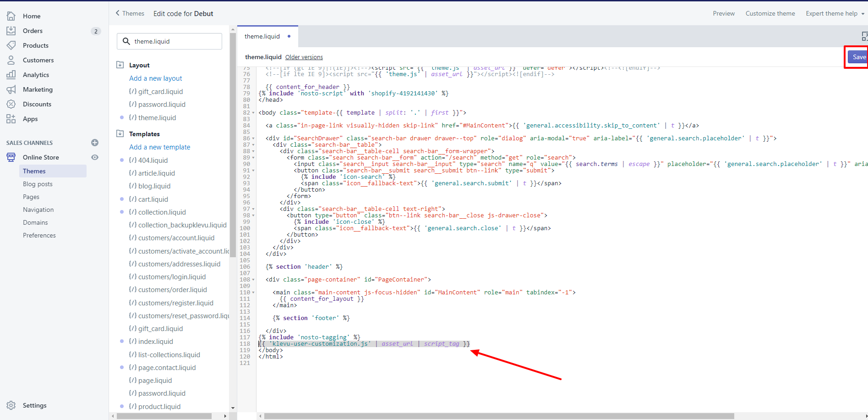Screen dimensions: 868x420
Task: Click Add a new layout
Action: point(156,78)
